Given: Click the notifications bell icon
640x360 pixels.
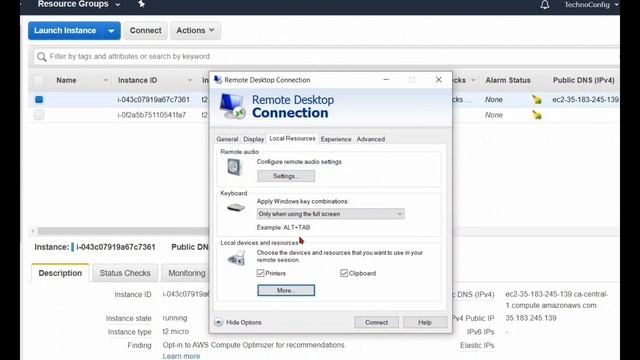Looking at the screenshot, I should point(544,5).
